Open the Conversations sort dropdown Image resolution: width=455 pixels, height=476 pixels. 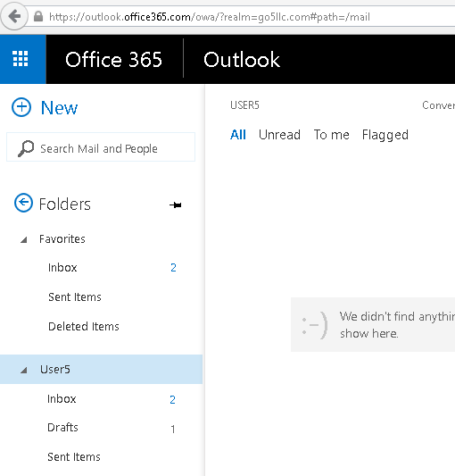click(x=439, y=105)
